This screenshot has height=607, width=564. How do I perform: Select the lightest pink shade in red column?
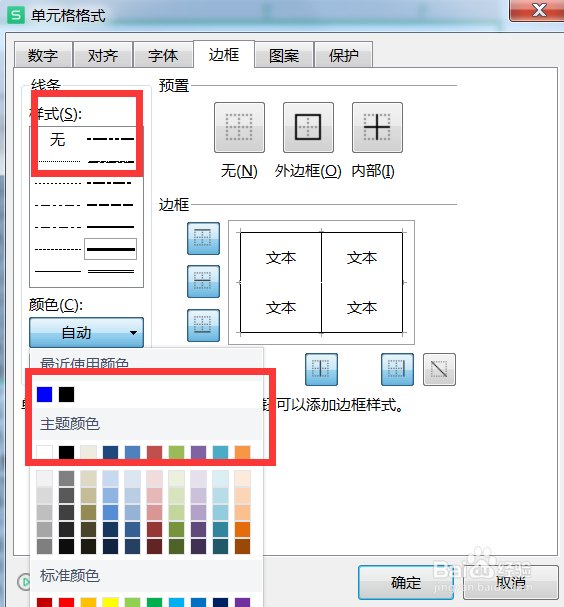(154, 478)
